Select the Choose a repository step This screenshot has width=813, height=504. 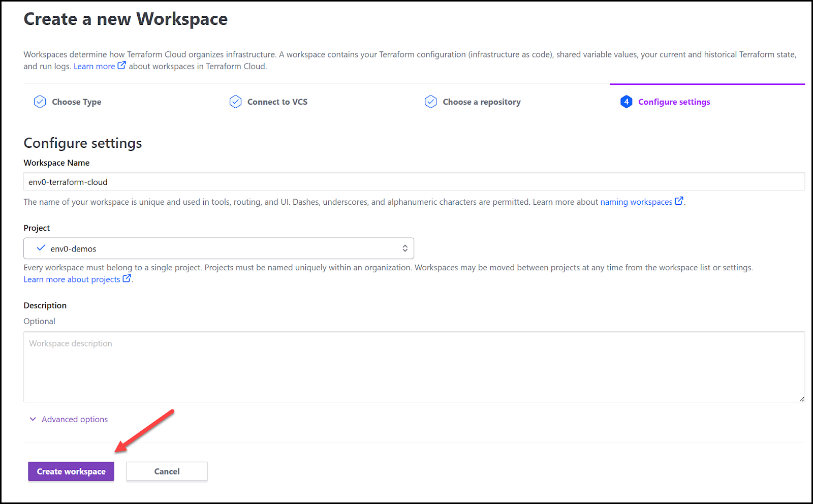[481, 102]
